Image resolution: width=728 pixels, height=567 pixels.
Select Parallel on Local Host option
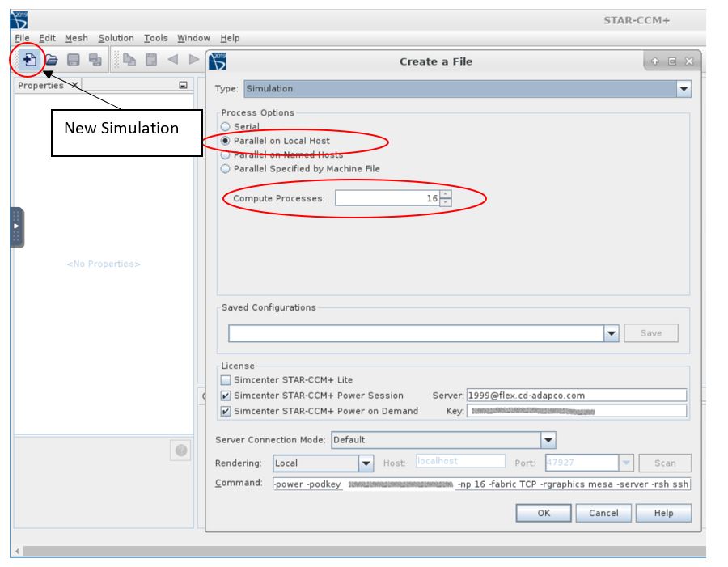coord(225,140)
